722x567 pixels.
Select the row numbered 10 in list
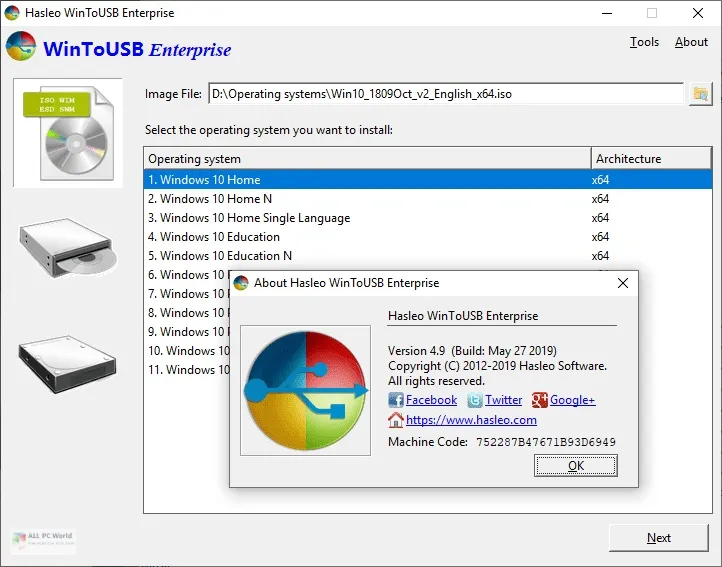[187, 351]
